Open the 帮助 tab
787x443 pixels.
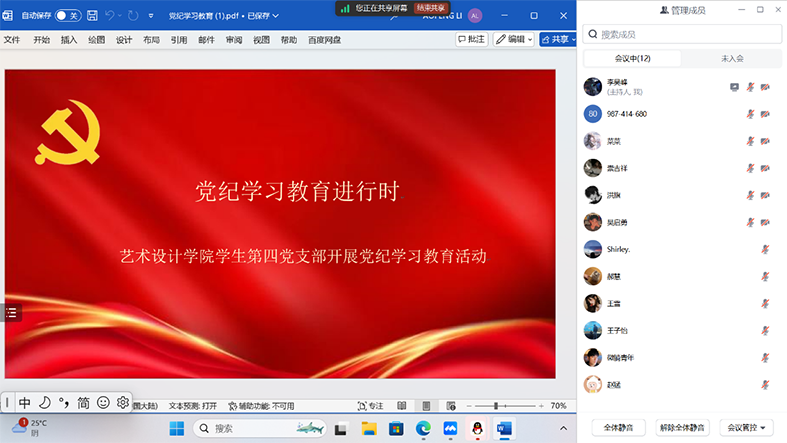pyautogui.click(x=289, y=40)
